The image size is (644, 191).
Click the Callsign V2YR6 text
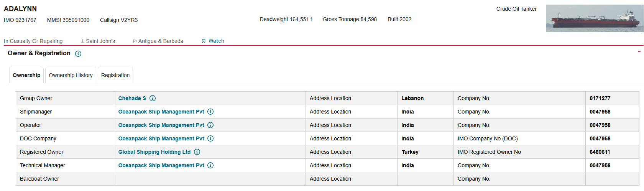pos(119,20)
